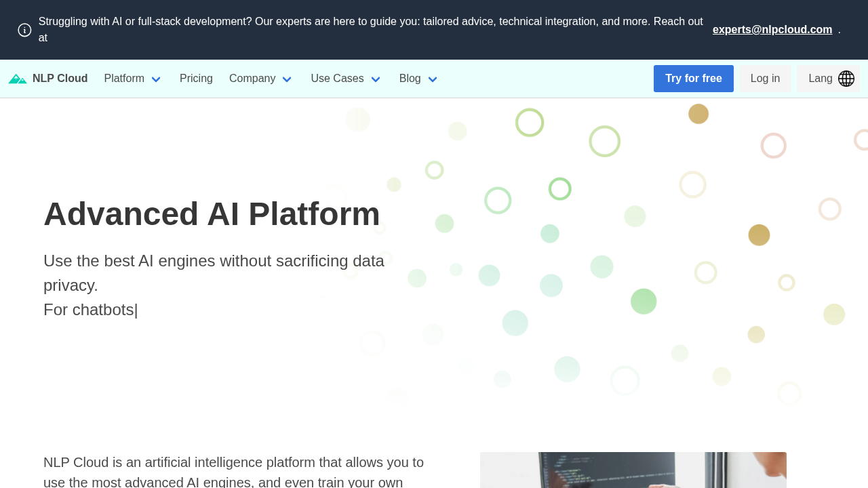Screen dimensions: 868x488
Task: Expand the Use Cases chevron
Action: [376, 79]
